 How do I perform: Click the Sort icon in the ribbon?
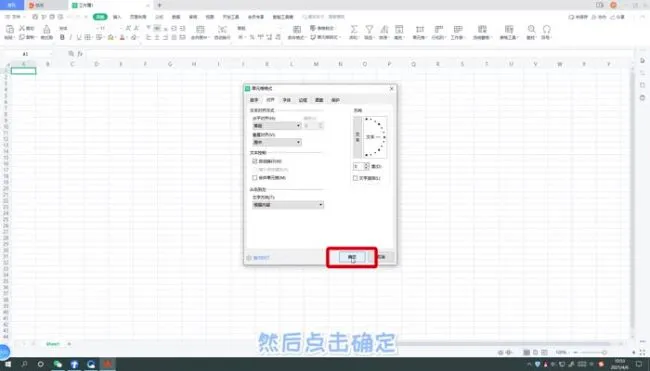point(384,29)
